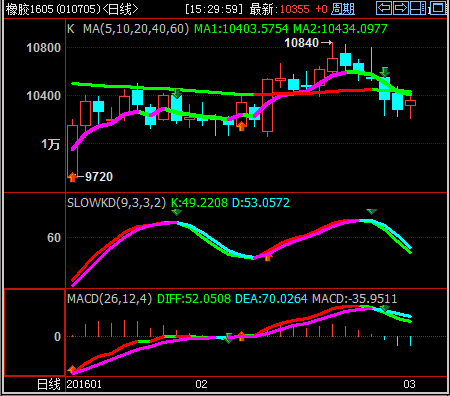Click the green sell arrow near late-February candles
The width and height of the screenshot is (450, 396).
[385, 72]
